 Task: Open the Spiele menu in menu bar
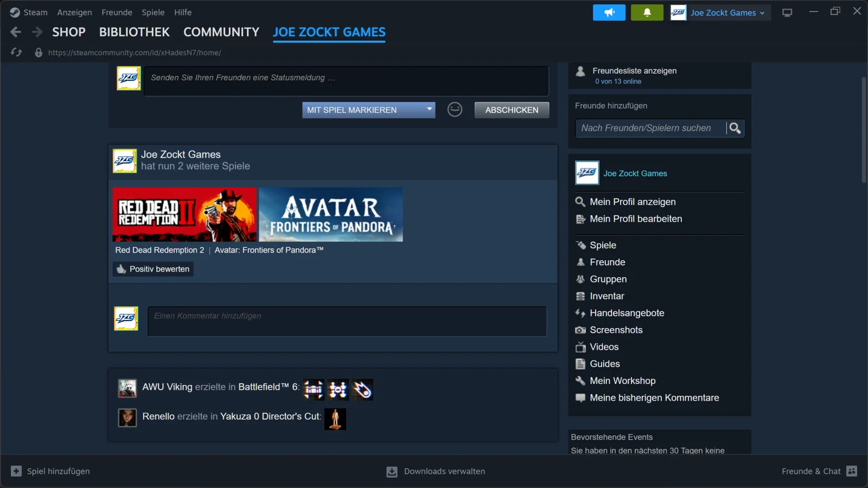click(x=153, y=12)
